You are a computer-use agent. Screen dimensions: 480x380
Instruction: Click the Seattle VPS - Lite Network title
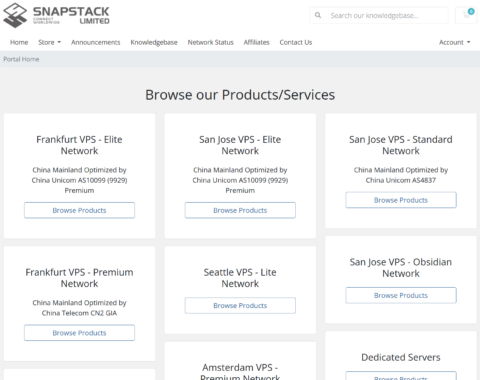point(240,278)
